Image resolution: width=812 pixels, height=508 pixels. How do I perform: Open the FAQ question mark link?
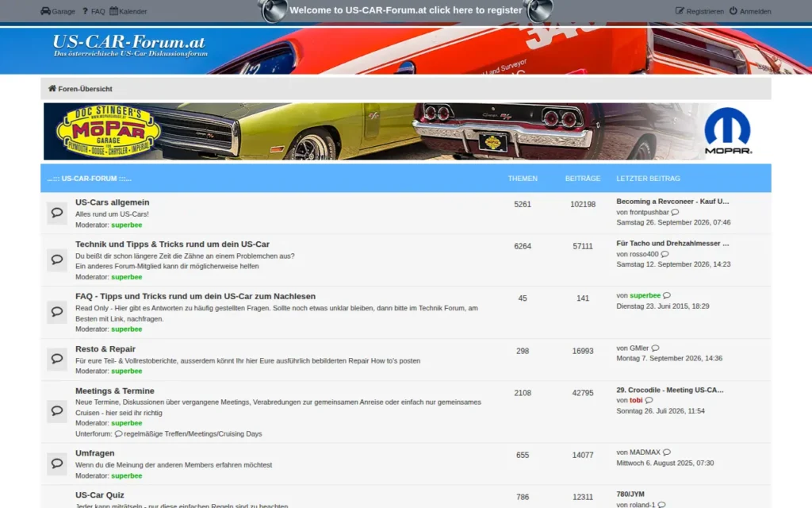click(x=94, y=11)
